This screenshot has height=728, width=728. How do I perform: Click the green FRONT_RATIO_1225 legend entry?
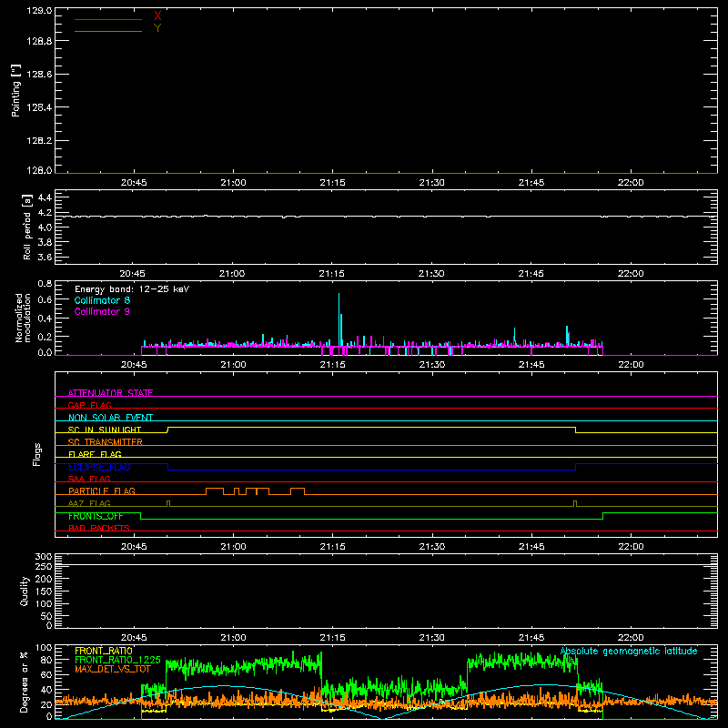pos(117,660)
